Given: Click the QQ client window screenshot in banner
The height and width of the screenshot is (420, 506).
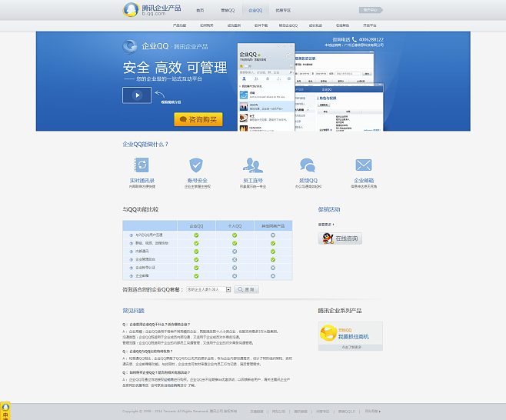Looking at the screenshot, I should [x=266, y=87].
